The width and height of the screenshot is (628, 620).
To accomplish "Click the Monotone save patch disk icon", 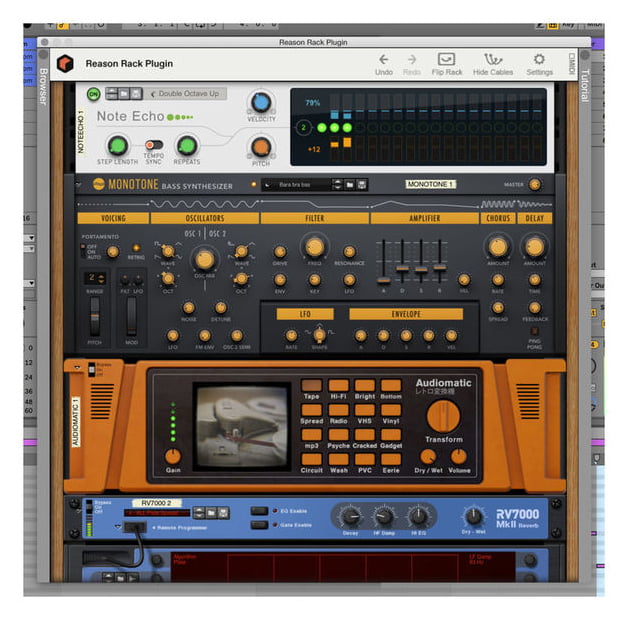I will [362, 185].
